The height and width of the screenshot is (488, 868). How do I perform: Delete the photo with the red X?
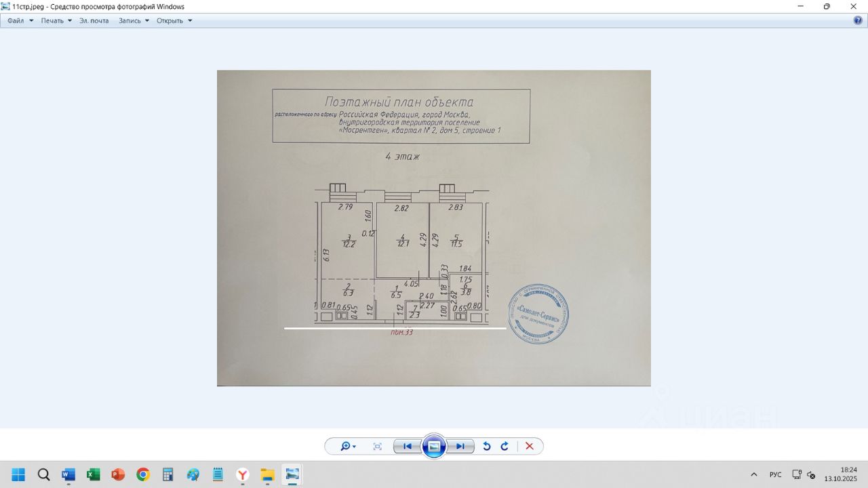(x=530, y=446)
